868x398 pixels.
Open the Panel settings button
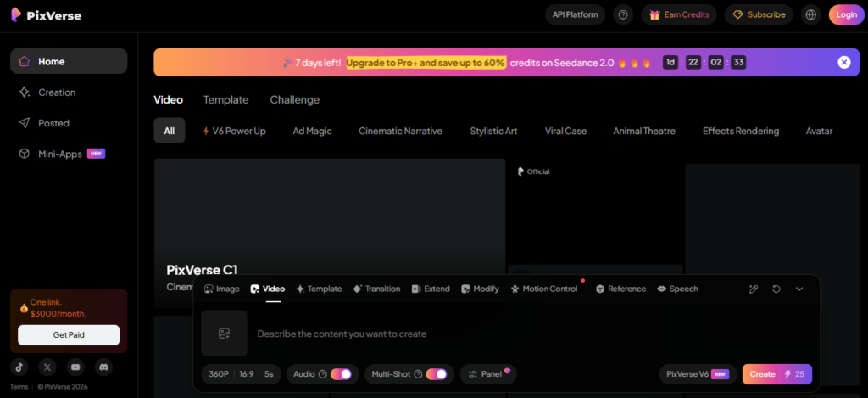pyautogui.click(x=488, y=374)
